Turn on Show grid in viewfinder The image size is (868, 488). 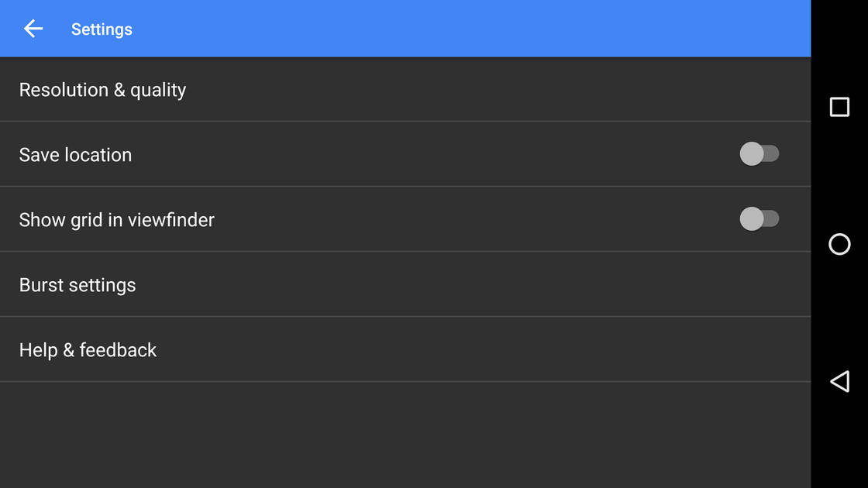click(761, 218)
